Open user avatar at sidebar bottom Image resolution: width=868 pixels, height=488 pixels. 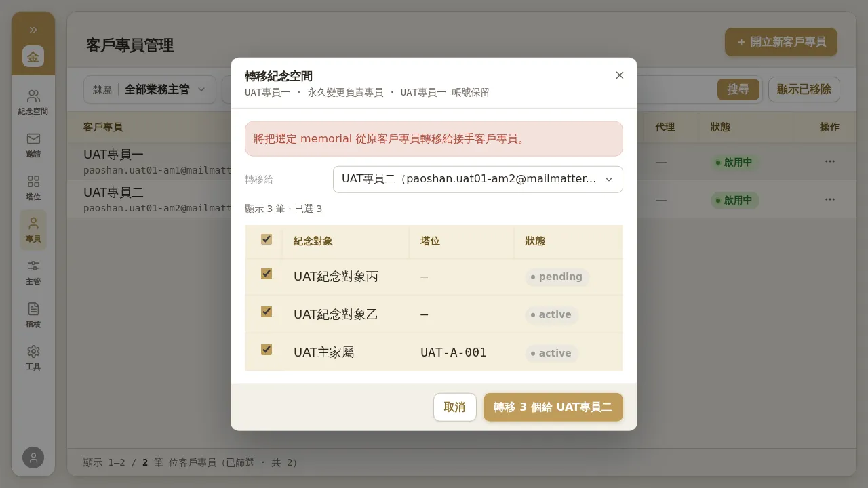(33, 457)
